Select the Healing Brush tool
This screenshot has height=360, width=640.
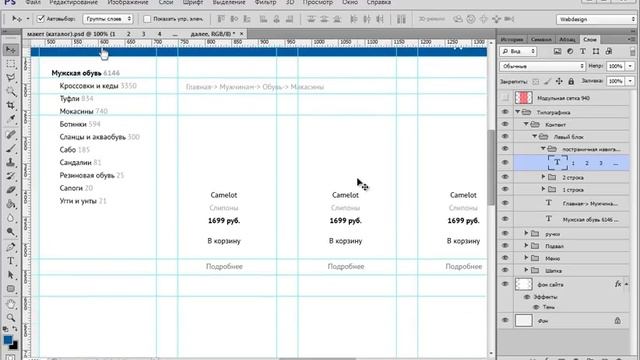coord(11,135)
